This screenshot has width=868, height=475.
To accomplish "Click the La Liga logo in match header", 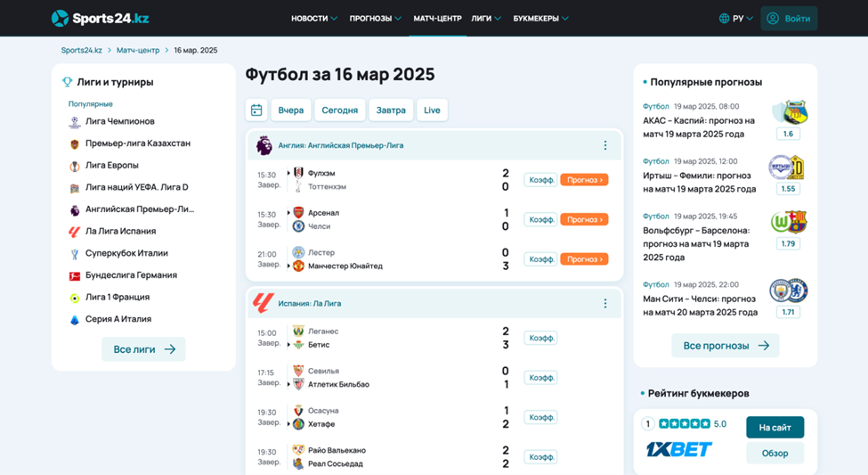I will click(x=263, y=303).
